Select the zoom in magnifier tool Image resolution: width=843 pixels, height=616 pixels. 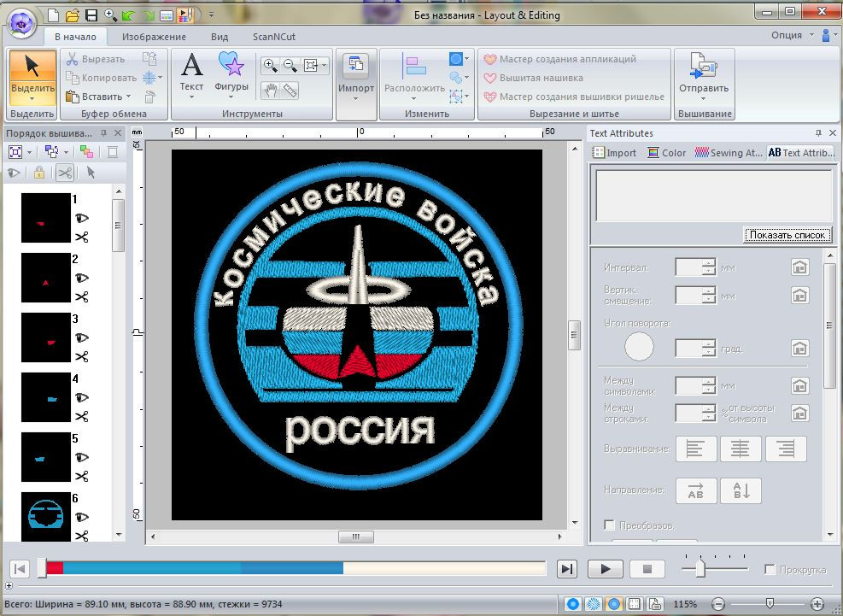click(x=271, y=66)
